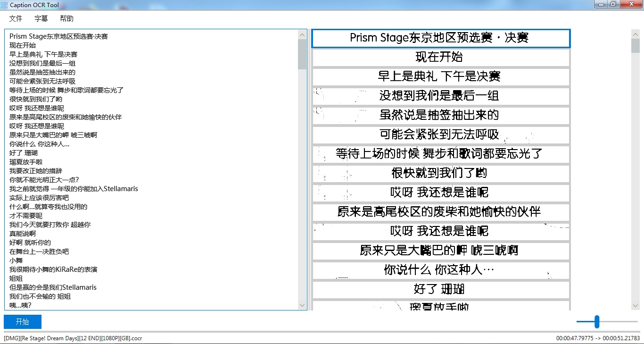Select the line '好了 珊瑚'

point(24,153)
